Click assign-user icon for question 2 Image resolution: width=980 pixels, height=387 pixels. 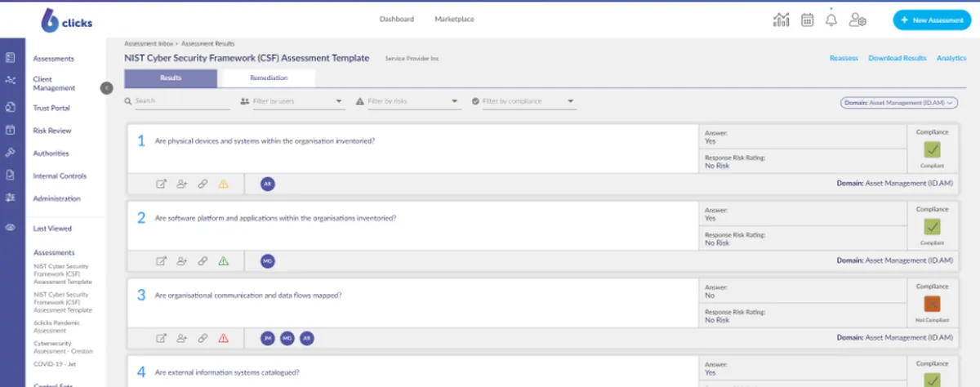pyautogui.click(x=182, y=260)
